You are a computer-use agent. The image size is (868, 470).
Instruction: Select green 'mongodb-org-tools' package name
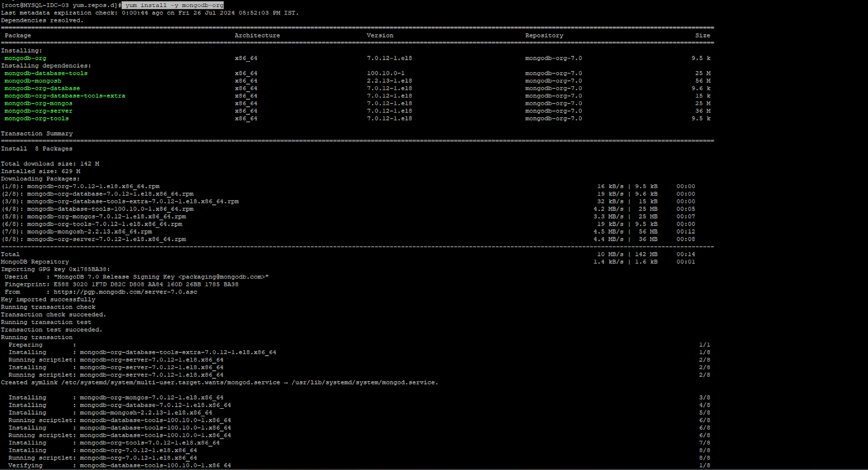(37, 119)
